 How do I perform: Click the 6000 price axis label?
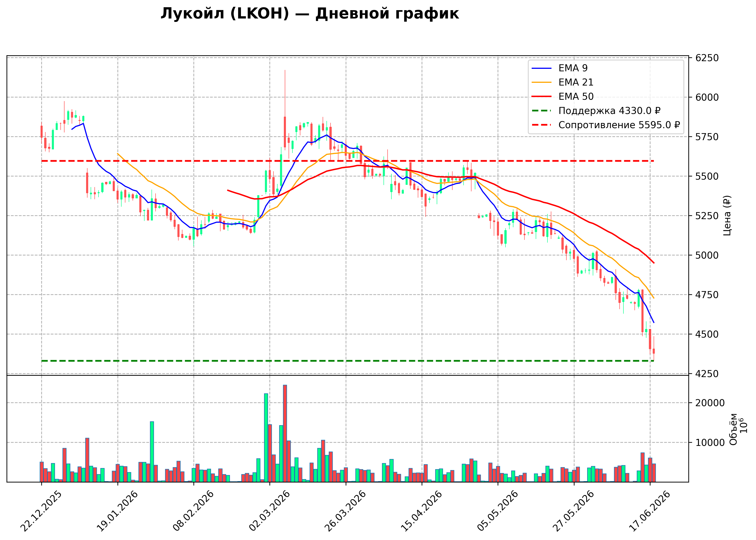(707, 97)
